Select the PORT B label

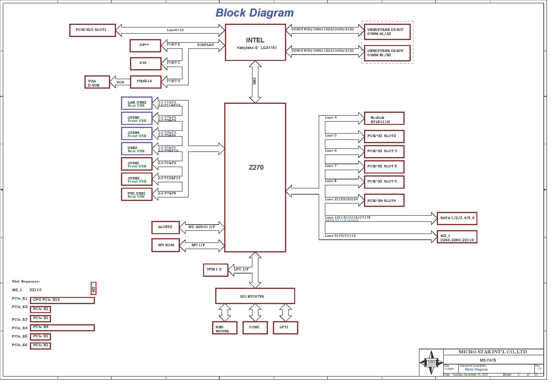click(173, 44)
